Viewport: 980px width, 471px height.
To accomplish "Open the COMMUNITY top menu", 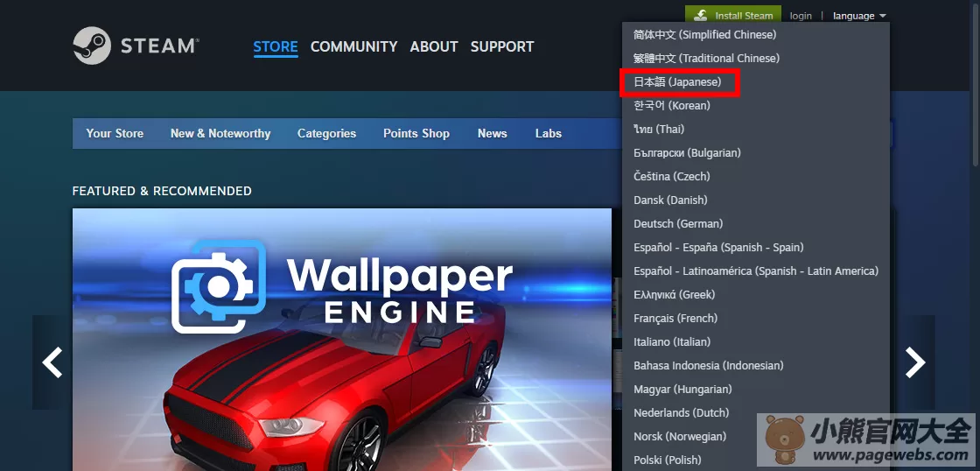I will point(353,47).
